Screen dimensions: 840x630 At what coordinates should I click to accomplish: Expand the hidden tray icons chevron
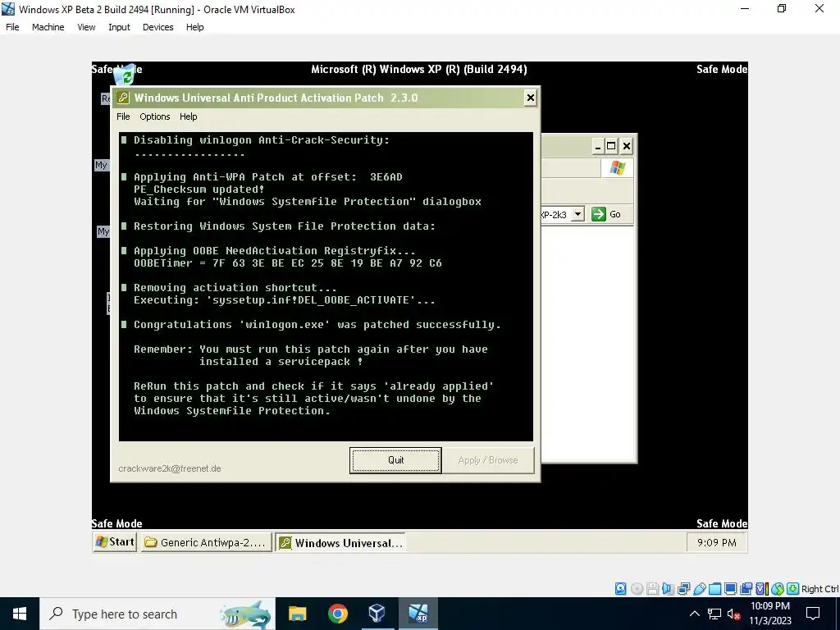[694, 614]
